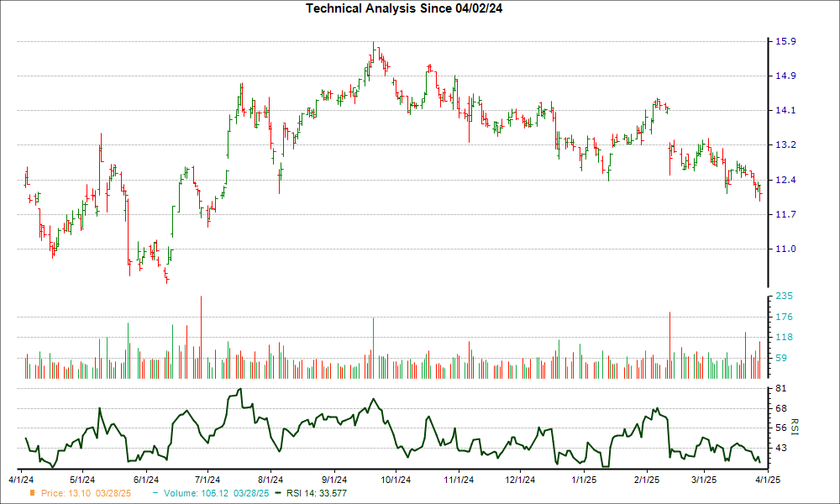The image size is (840, 504).
Task: Select the 7/1/24 date label
Action: click(x=207, y=480)
